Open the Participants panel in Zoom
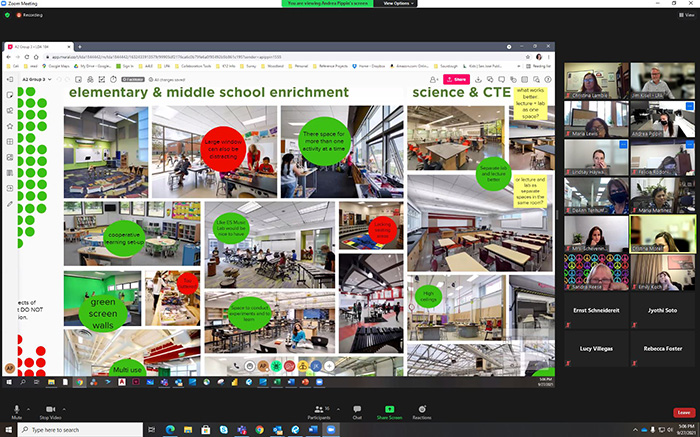 pos(319,412)
